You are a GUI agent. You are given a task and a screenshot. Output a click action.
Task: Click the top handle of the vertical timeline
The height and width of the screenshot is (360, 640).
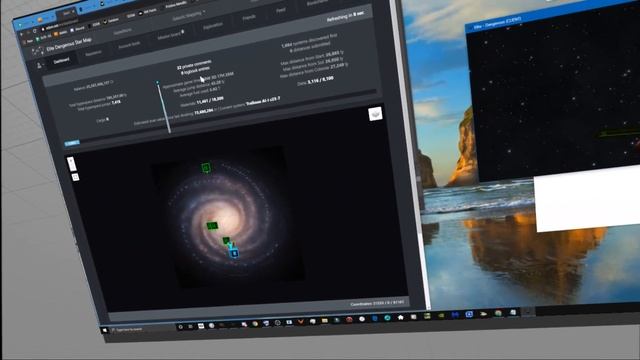(158, 83)
